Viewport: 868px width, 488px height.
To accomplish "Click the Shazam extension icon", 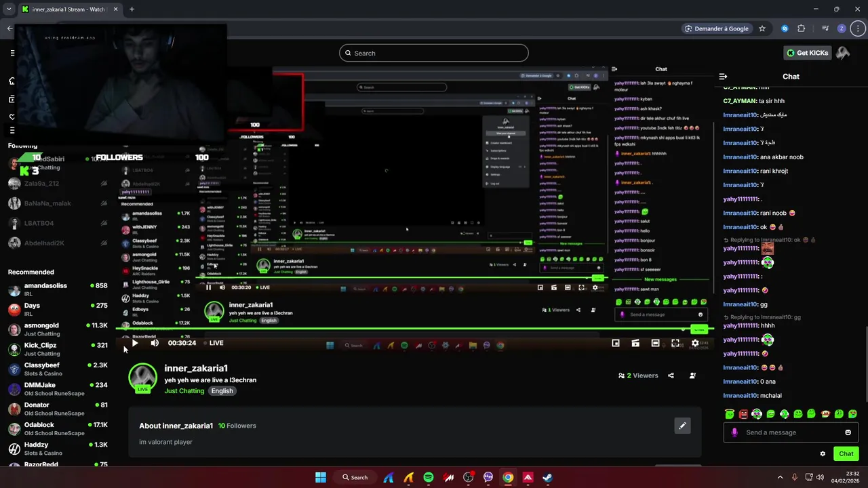I will point(785,28).
